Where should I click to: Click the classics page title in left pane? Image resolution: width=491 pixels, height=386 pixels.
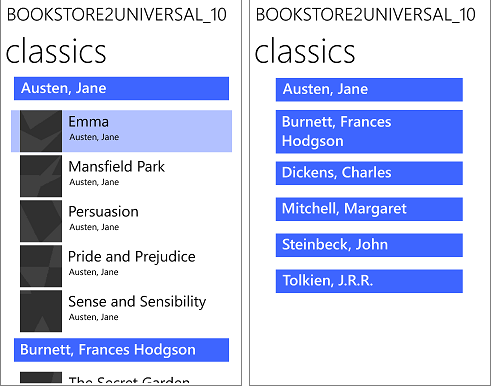point(56,51)
